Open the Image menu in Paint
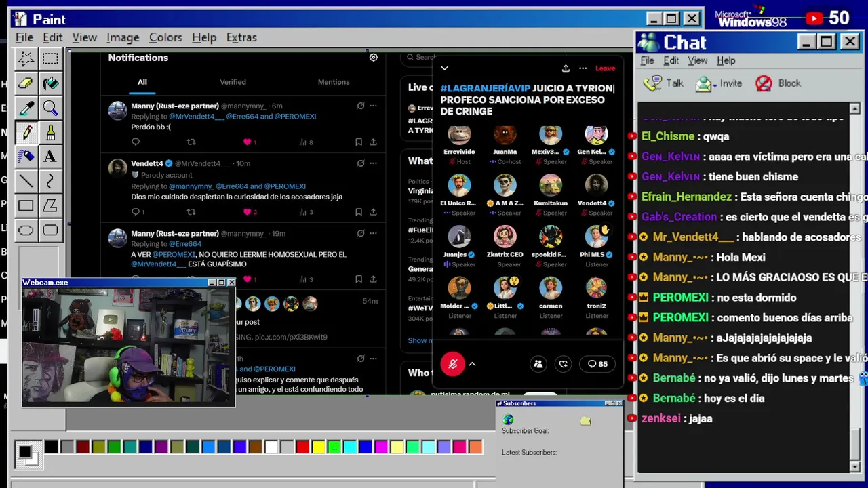The height and width of the screenshot is (488, 868). tap(123, 37)
